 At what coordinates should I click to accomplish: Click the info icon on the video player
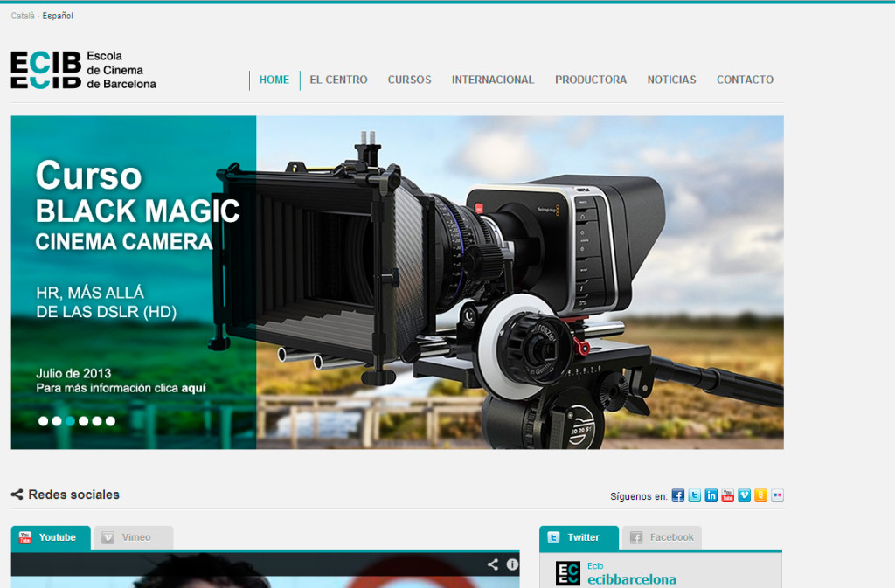coord(512,564)
